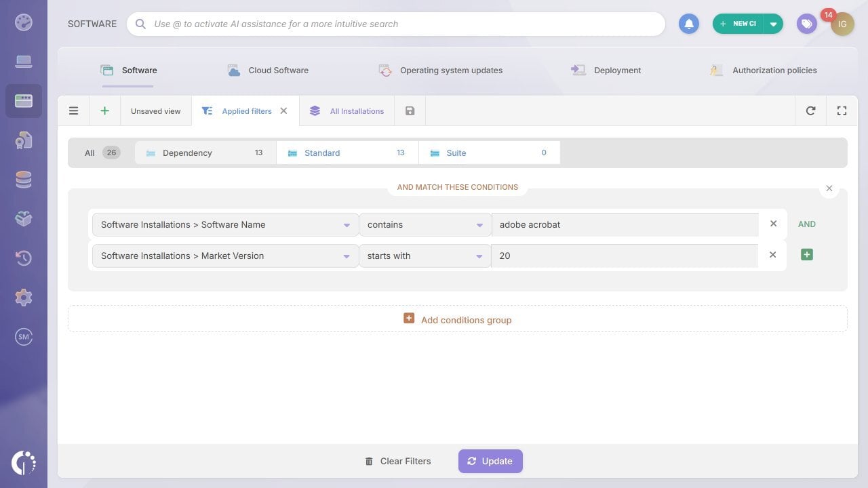The width and height of the screenshot is (868, 488).
Task: Switch to the Cloud Software tab
Action: pyautogui.click(x=278, y=70)
